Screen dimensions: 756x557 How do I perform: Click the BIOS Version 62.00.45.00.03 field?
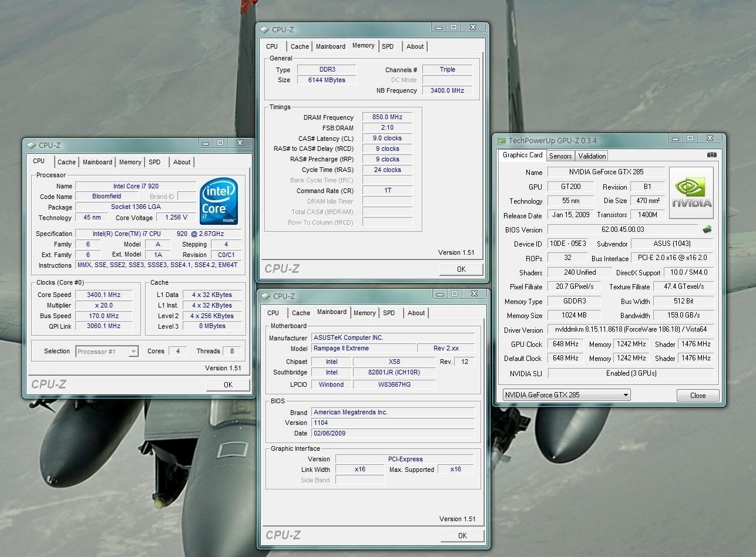623,229
